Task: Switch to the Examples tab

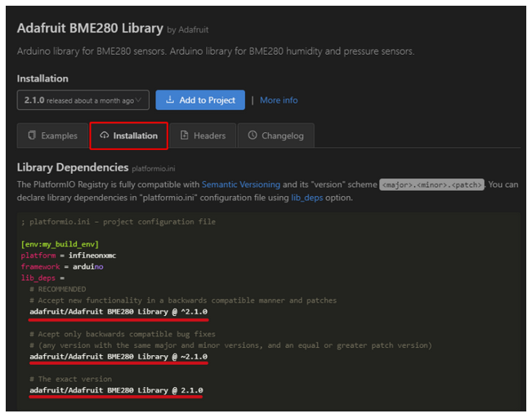Action: (52, 136)
